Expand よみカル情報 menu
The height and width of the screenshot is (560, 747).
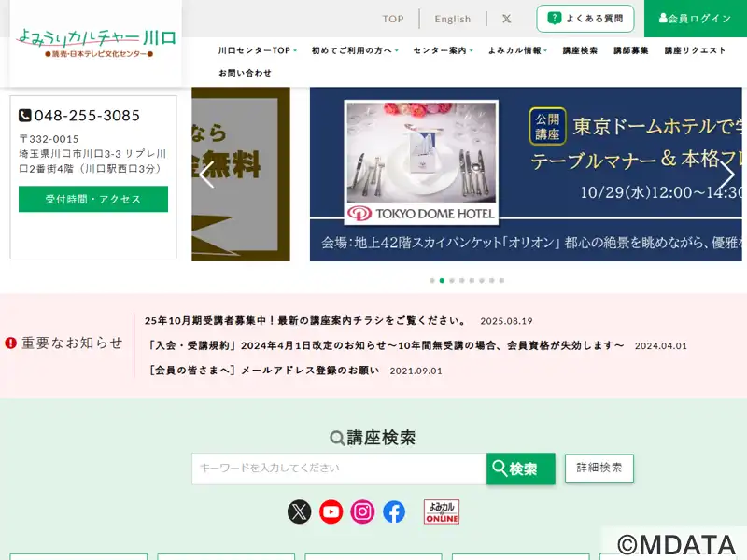point(518,50)
